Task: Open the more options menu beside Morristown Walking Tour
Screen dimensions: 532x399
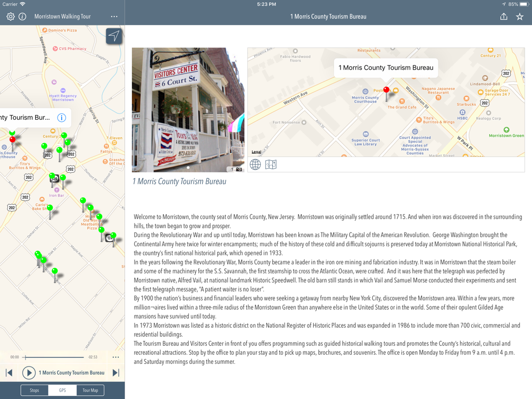Action: point(114,16)
